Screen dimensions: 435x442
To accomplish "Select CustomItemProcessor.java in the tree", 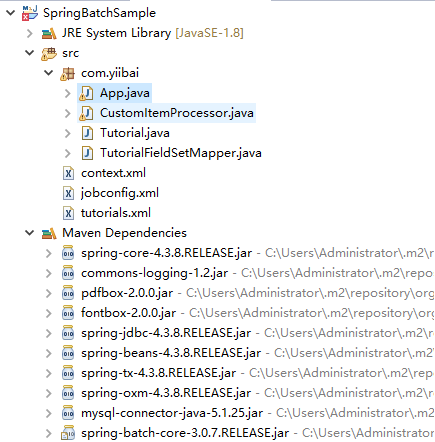I will (177, 113).
